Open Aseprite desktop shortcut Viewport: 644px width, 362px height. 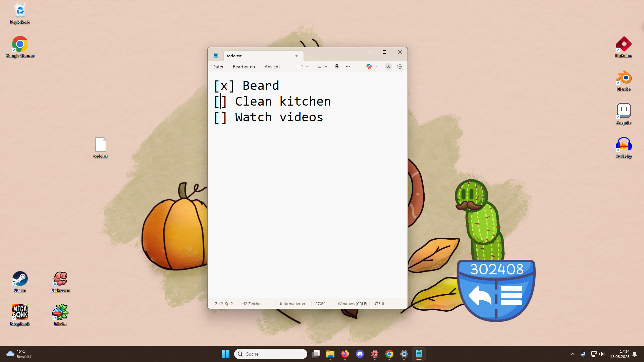click(x=624, y=111)
